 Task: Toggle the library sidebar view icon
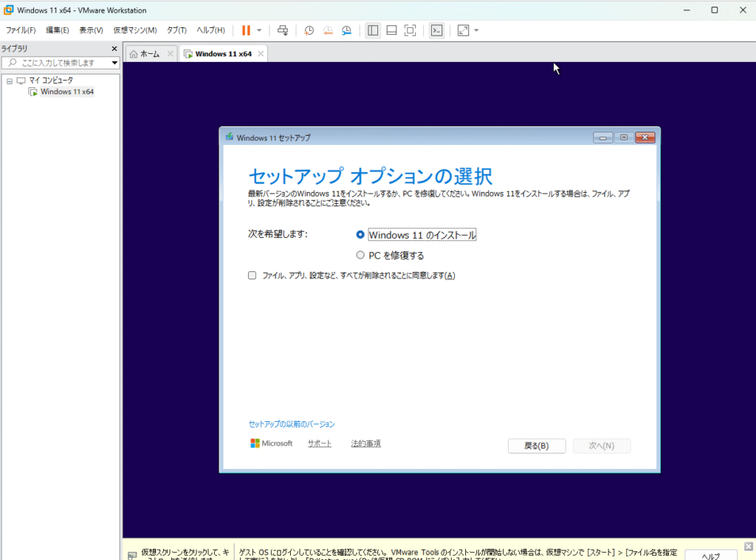pos(373,30)
